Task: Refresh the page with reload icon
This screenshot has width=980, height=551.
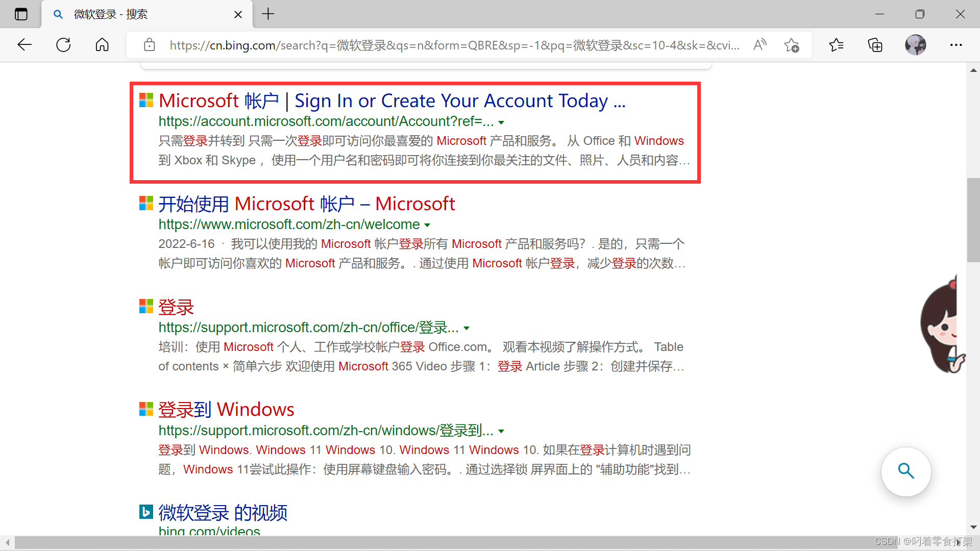Action: 63,45
